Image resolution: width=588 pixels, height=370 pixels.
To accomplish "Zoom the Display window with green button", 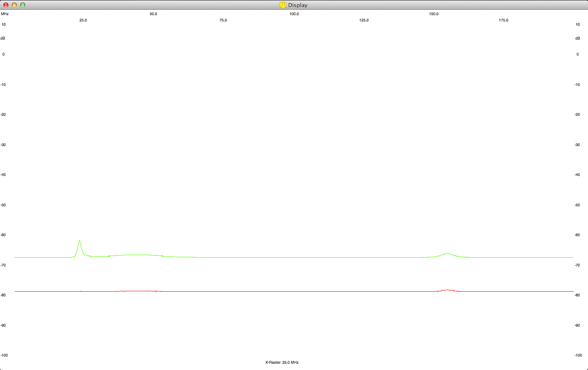I will 23,5.
